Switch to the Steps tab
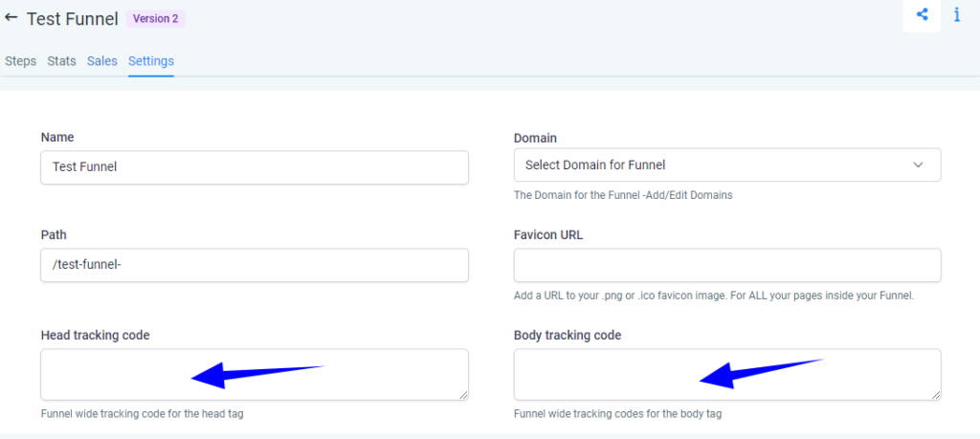This screenshot has width=980, height=439. pyautogui.click(x=20, y=61)
